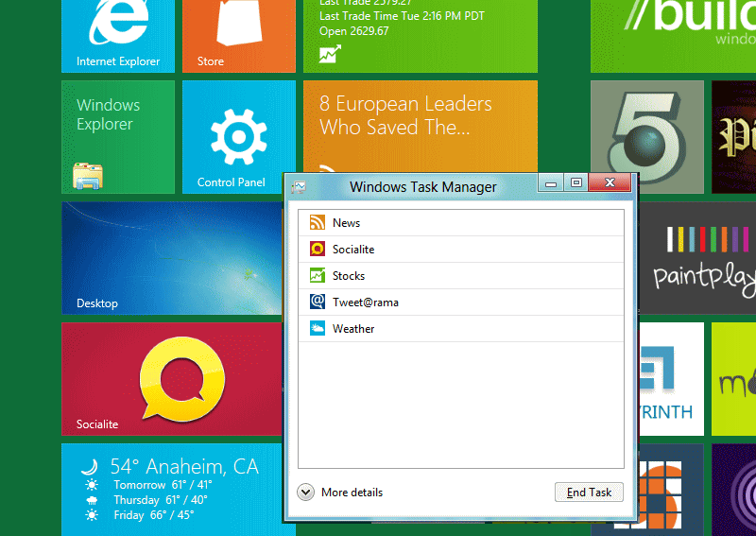Minimize the Windows Task Manager window
Viewport: 756px width, 536px height.
pyautogui.click(x=551, y=183)
